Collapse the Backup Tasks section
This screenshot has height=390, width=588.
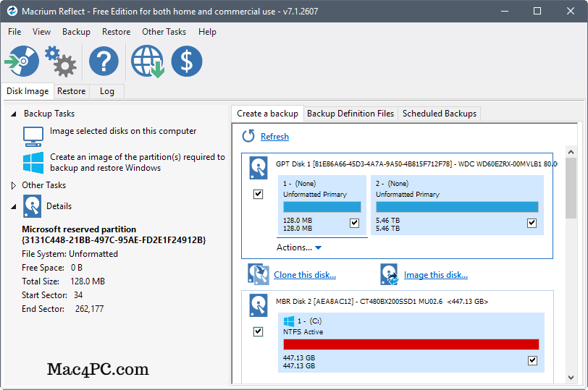[x=14, y=114]
